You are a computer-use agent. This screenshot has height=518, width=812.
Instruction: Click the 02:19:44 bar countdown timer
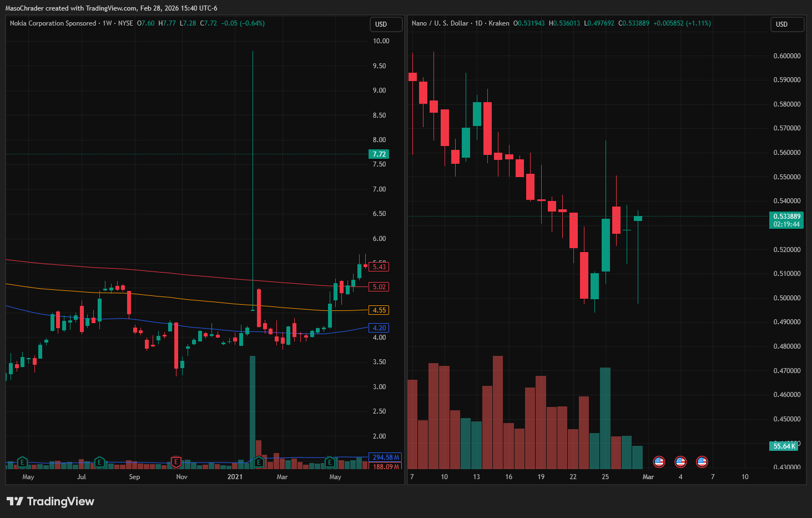(x=786, y=224)
